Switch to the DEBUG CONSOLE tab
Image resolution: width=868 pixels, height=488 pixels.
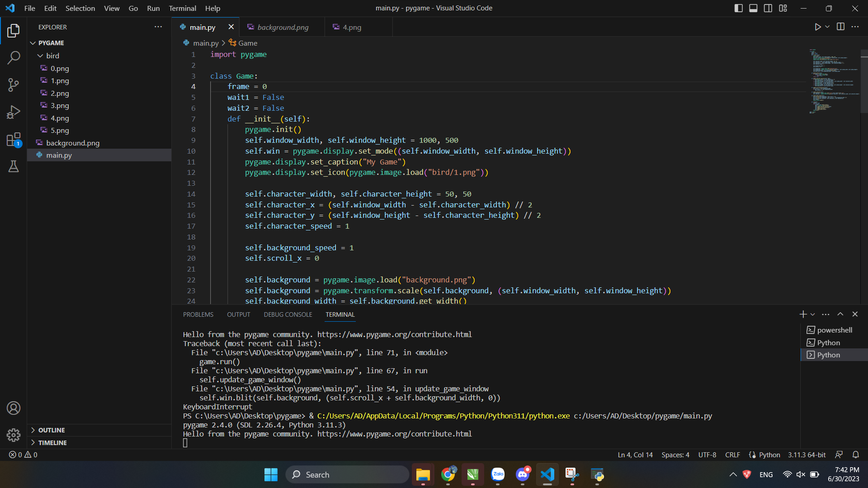[x=288, y=314]
